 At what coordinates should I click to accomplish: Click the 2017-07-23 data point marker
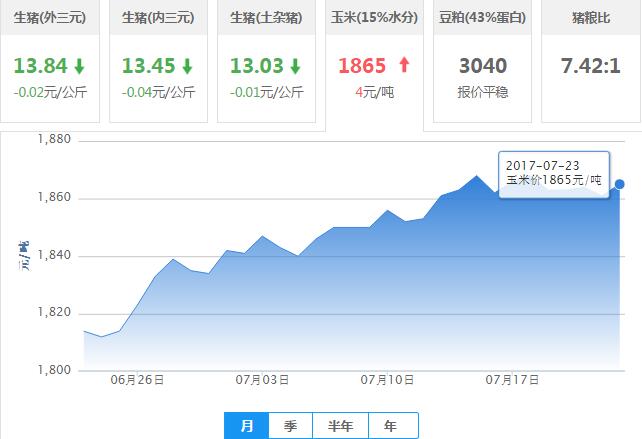pos(619,184)
